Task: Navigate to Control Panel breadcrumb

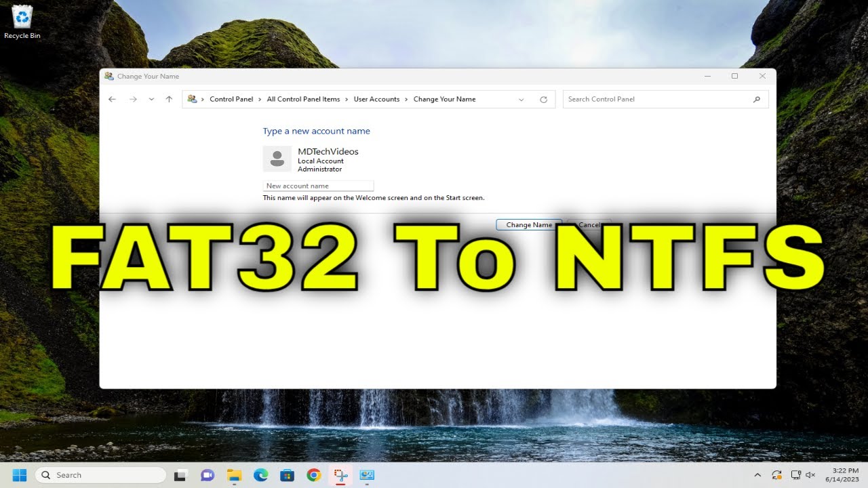Action: [231, 99]
